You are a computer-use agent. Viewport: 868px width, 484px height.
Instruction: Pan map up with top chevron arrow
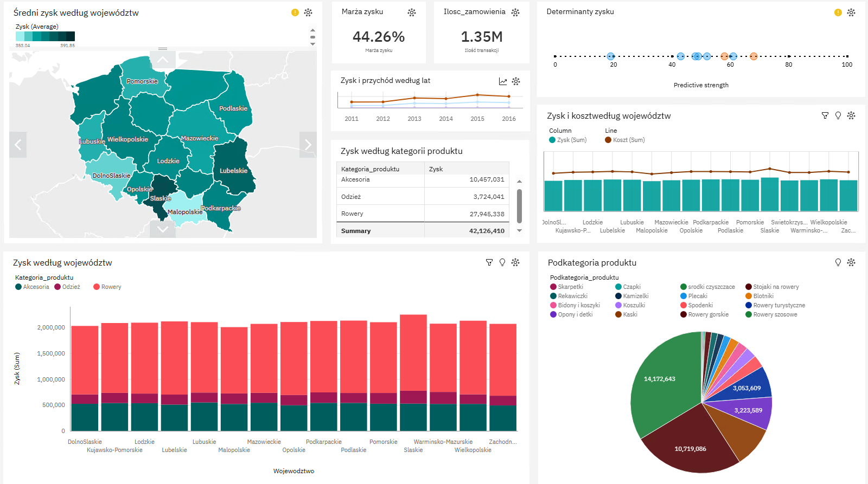(163, 60)
